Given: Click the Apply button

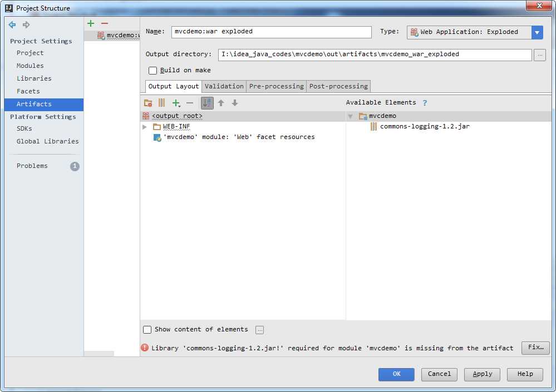Looking at the screenshot, I should (482, 374).
